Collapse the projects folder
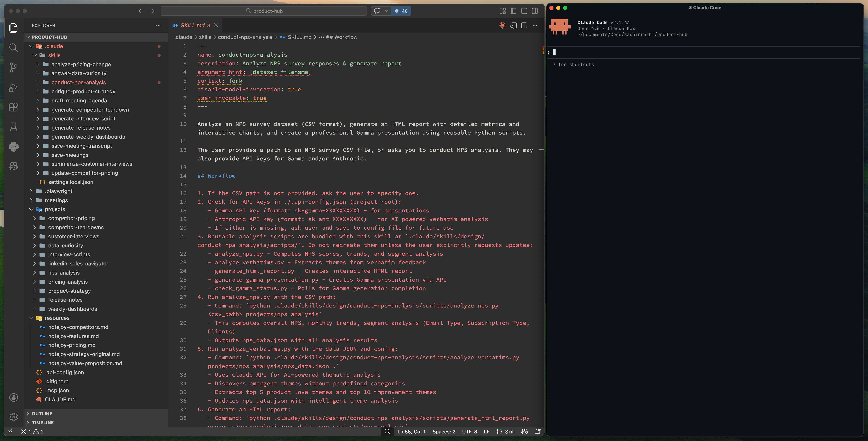868x441 pixels. [x=55, y=209]
